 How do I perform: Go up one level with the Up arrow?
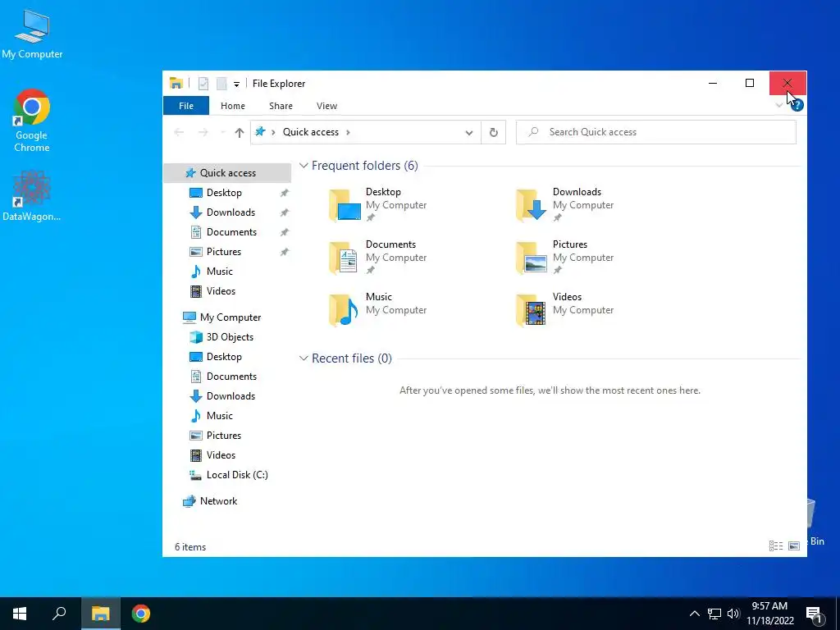click(240, 132)
